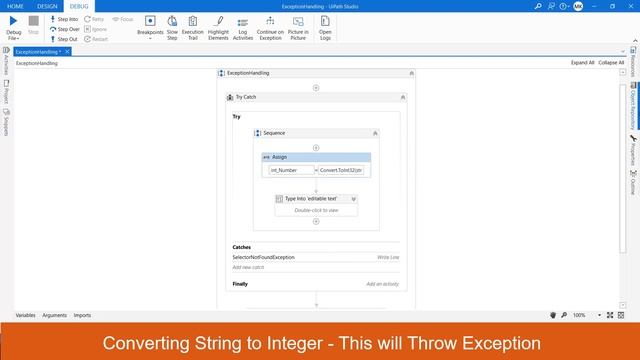Toggle the overview map icon
Image resolution: width=640 pixels, height=360 pixels.
pyautogui.click(x=621, y=315)
